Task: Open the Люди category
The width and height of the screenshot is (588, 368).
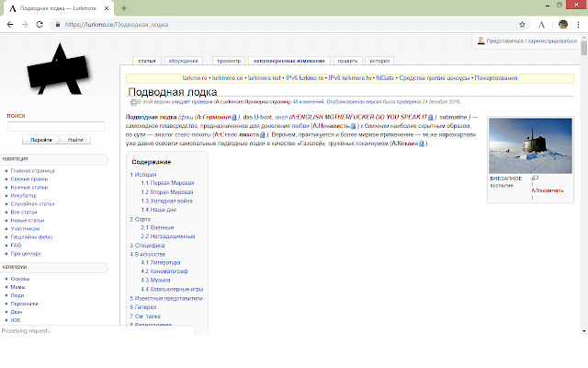Action: click(x=17, y=295)
